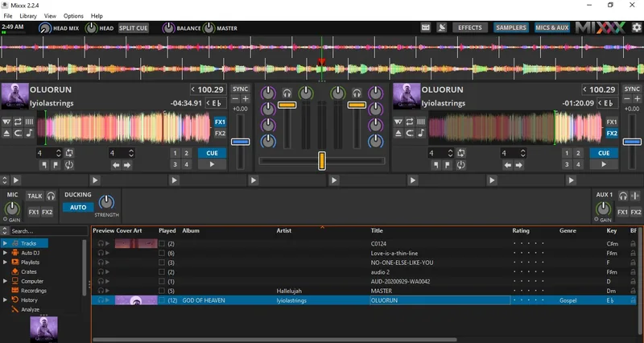Image resolution: width=644 pixels, height=343 pixels.
Task: Open the settings gear in top bar
Action: 636,27
